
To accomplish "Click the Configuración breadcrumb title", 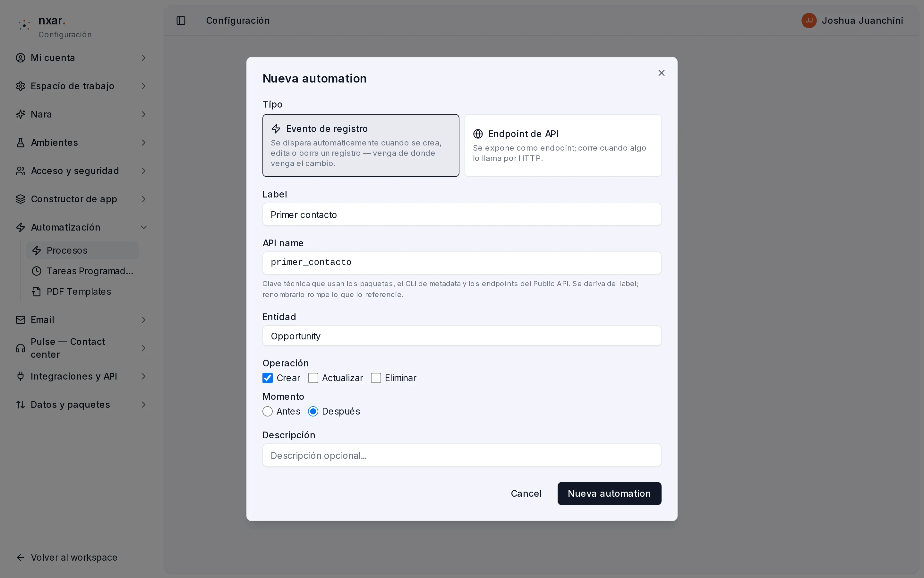I will click(x=238, y=21).
